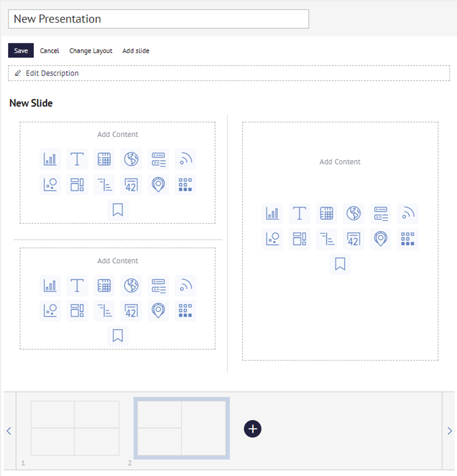The image size is (457, 476).
Task: Add RSS feed in bottom-left content panel
Action: coord(185,285)
